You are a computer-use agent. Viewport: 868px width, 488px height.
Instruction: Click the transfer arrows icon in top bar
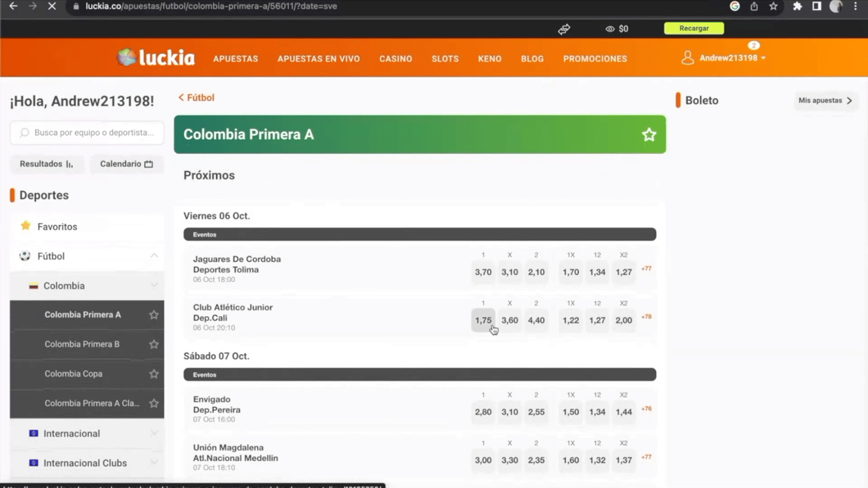(564, 29)
